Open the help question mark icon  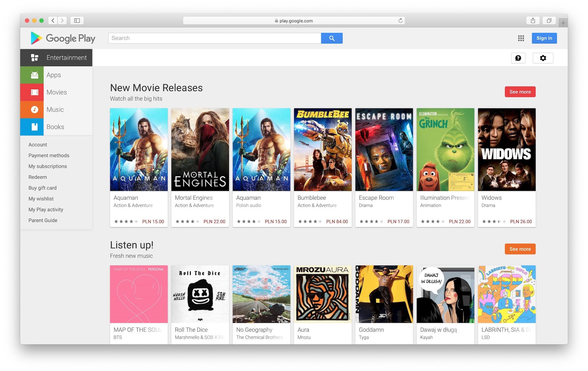[518, 58]
